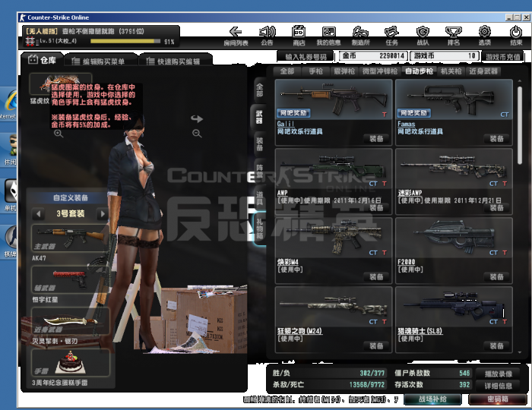
Task: Click the 游戏币 game currency field
Action: click(x=444, y=56)
